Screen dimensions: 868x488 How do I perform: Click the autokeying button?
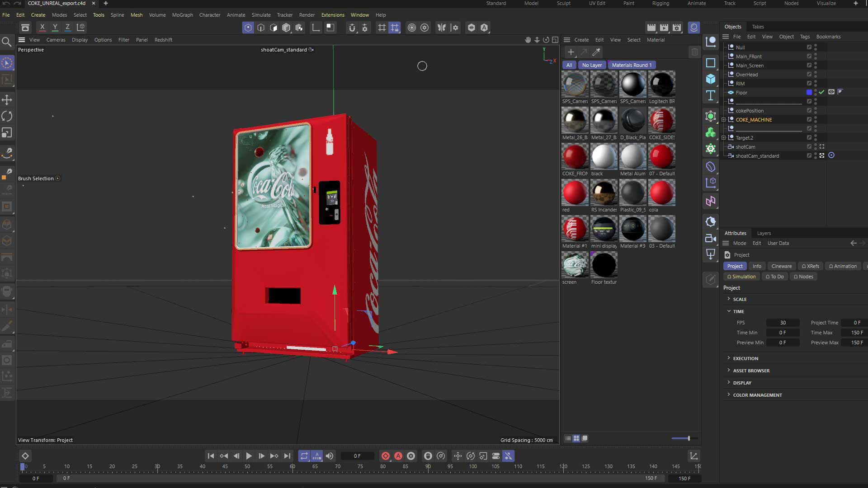point(398,456)
